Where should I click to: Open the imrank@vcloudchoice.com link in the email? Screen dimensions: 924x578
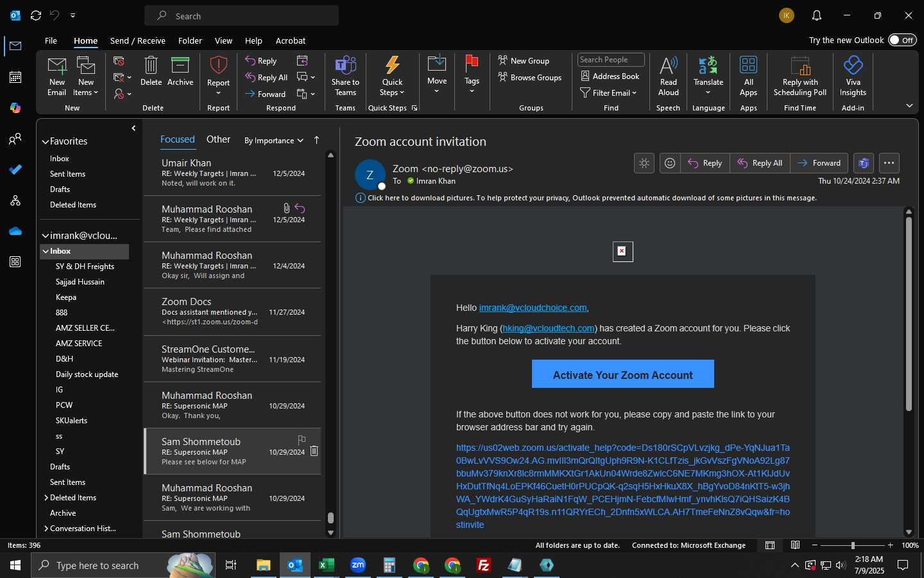pyautogui.click(x=533, y=308)
